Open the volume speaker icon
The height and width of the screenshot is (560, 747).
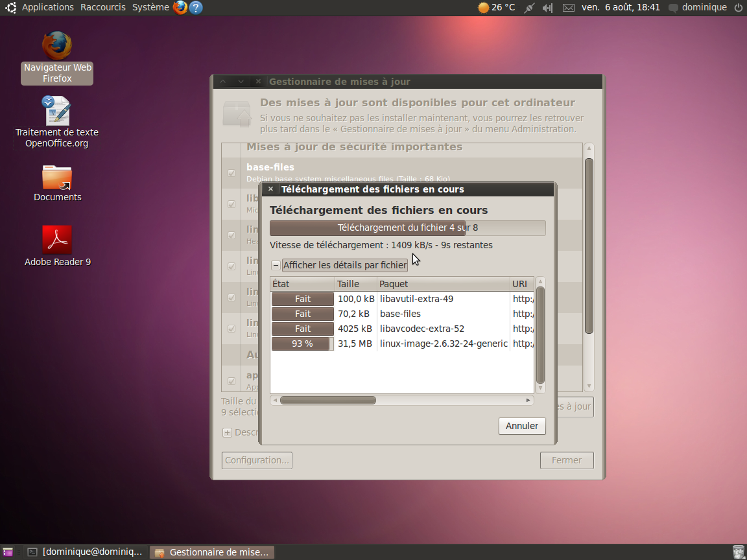[x=548, y=8]
